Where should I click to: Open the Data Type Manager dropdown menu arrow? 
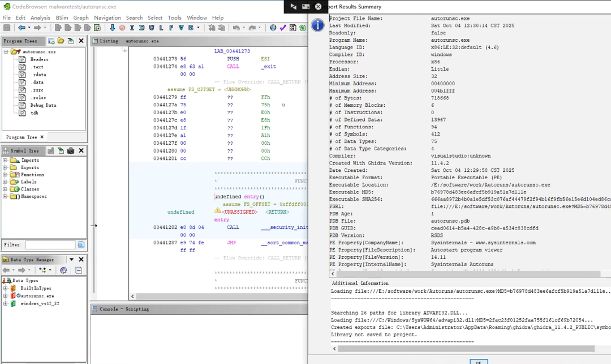[71, 259]
